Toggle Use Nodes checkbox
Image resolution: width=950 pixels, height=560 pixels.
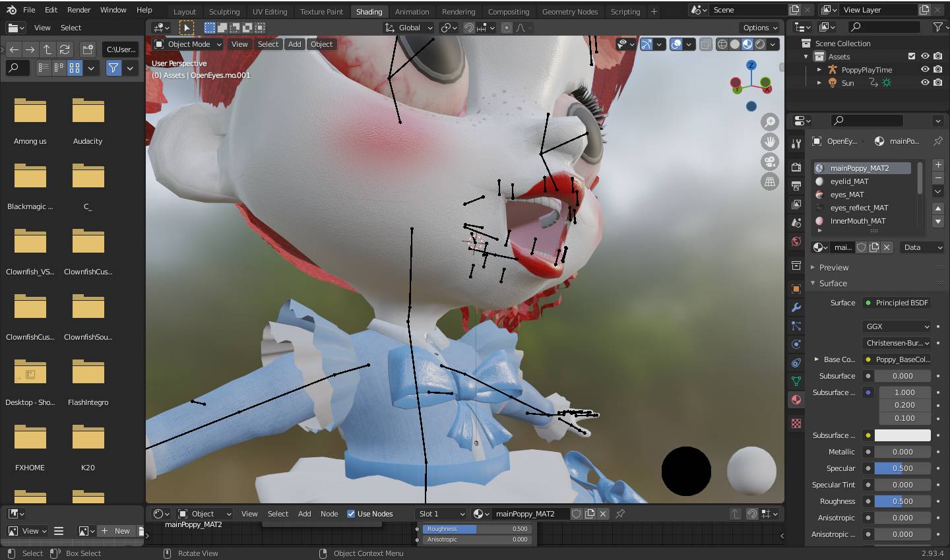click(x=351, y=514)
